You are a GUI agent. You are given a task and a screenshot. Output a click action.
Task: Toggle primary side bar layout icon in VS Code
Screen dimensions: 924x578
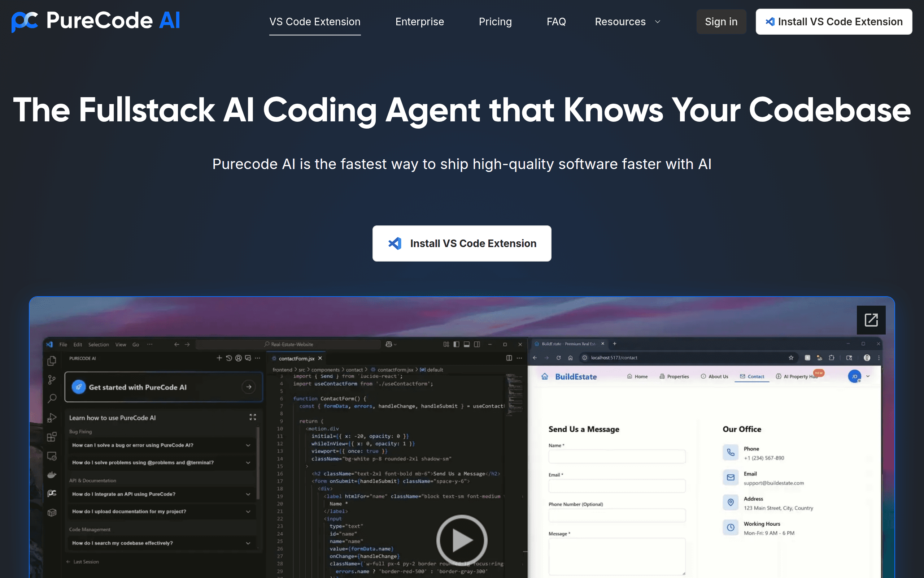pos(456,344)
